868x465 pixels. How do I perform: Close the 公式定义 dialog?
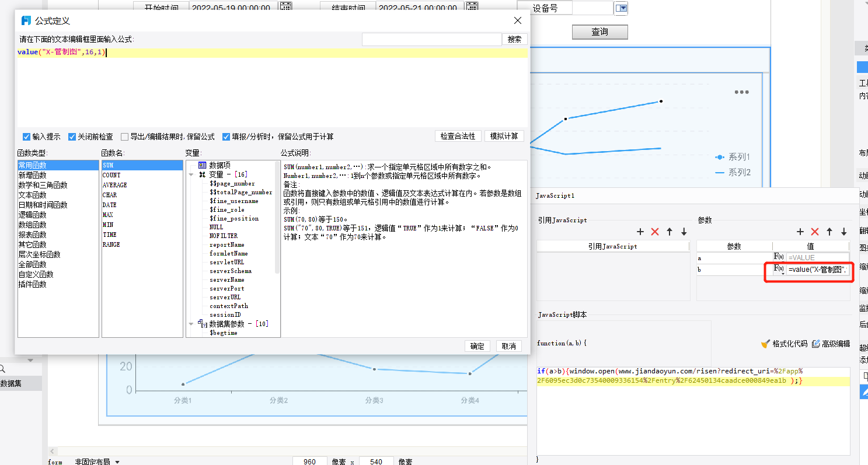point(517,20)
